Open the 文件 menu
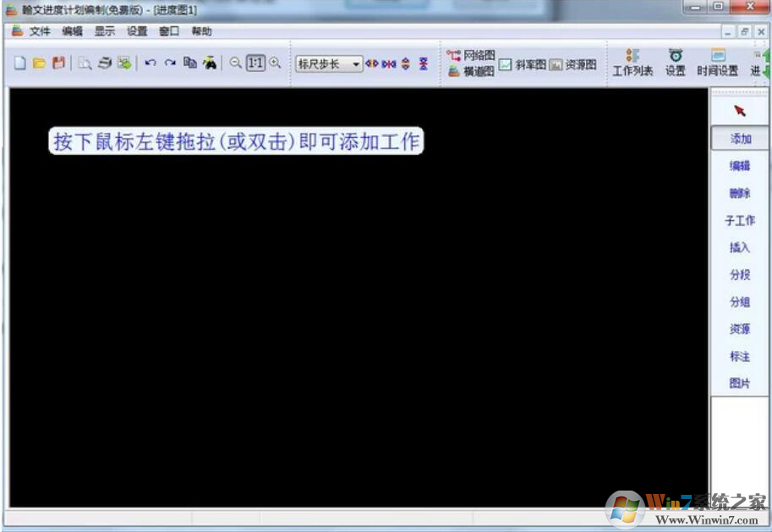 (38, 30)
